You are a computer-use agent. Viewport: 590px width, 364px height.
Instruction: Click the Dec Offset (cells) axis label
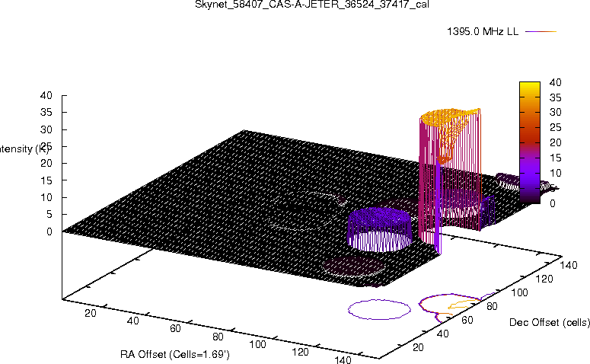[x=550, y=322]
